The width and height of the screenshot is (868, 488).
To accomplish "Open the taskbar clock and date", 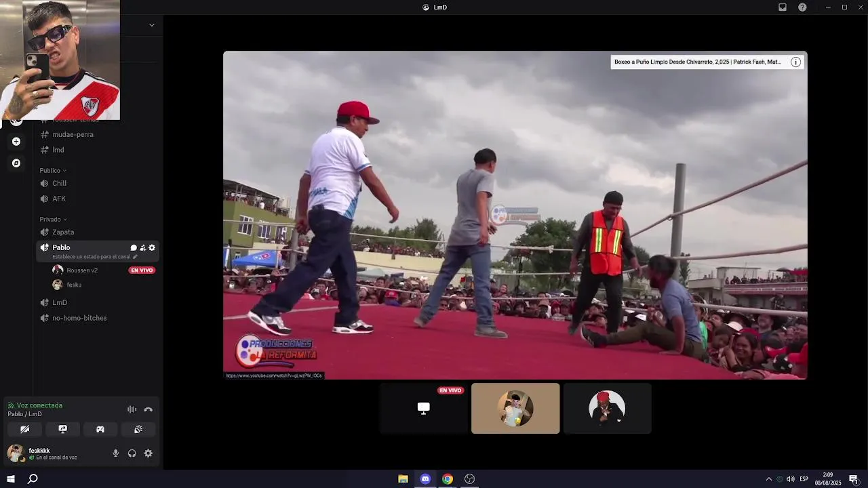I will coord(827,479).
